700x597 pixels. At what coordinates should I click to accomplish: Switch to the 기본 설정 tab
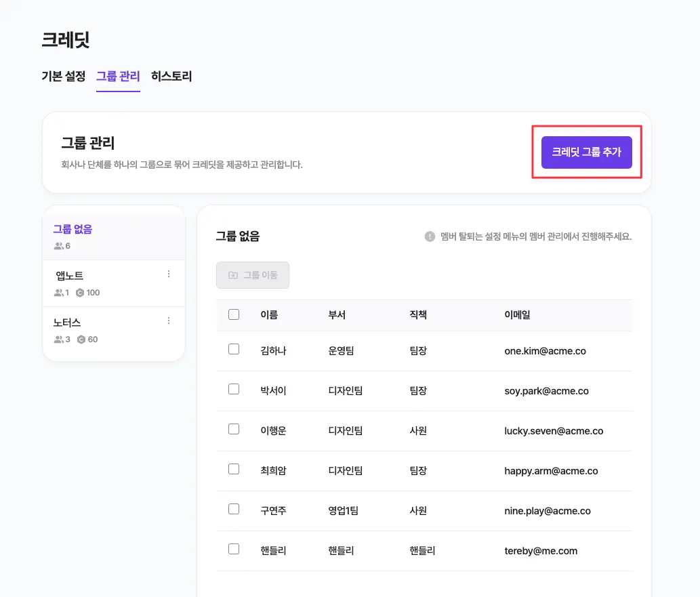[64, 77]
